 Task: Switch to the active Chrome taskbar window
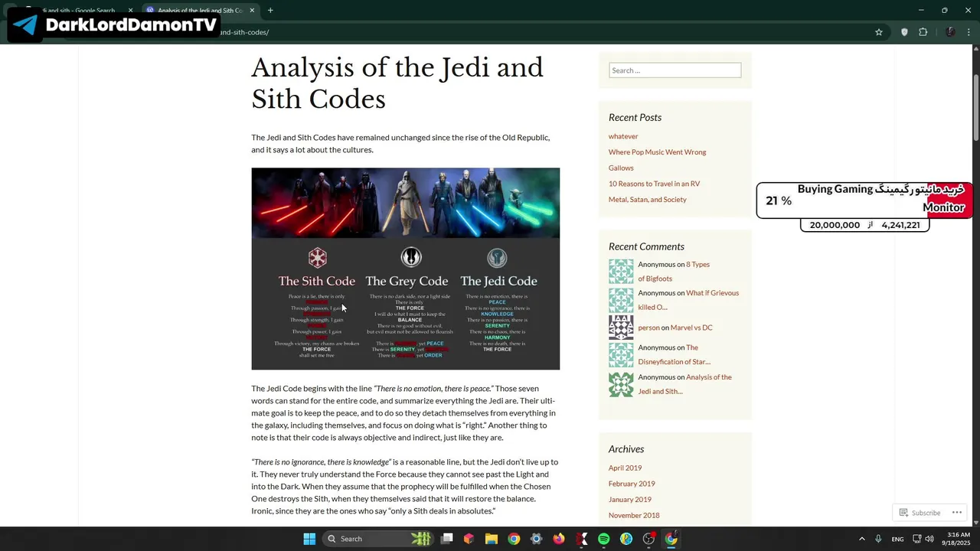(x=671, y=539)
